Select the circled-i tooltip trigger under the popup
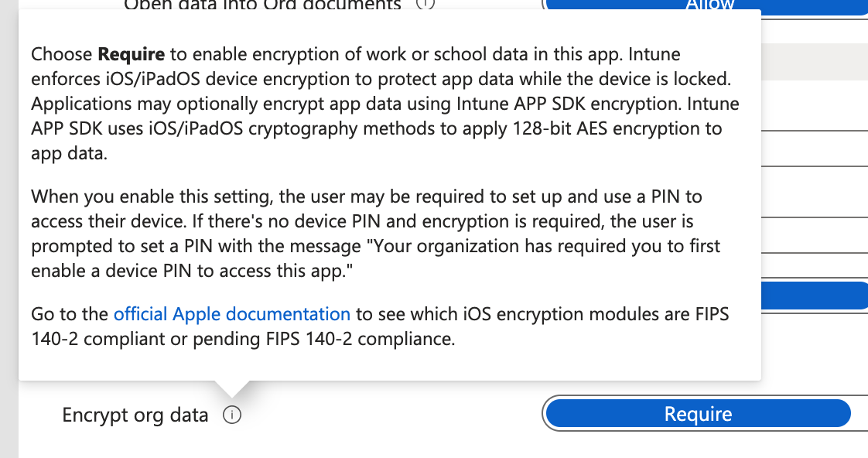This screenshot has height=458, width=868. tap(234, 415)
